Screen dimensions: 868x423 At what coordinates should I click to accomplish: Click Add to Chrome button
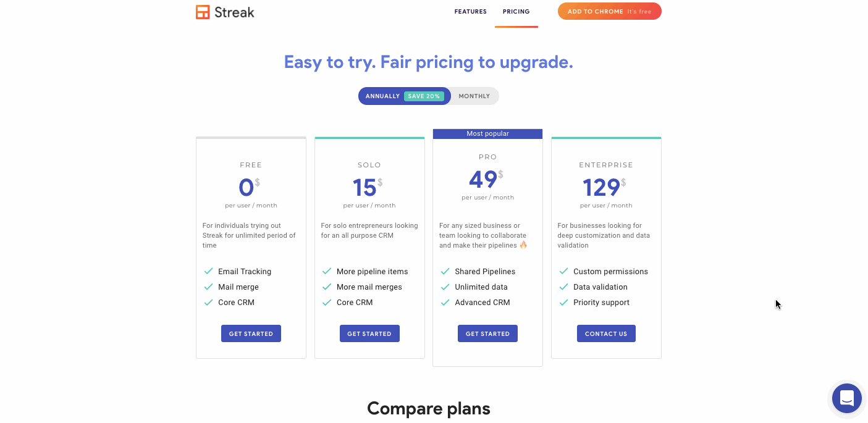tap(609, 12)
